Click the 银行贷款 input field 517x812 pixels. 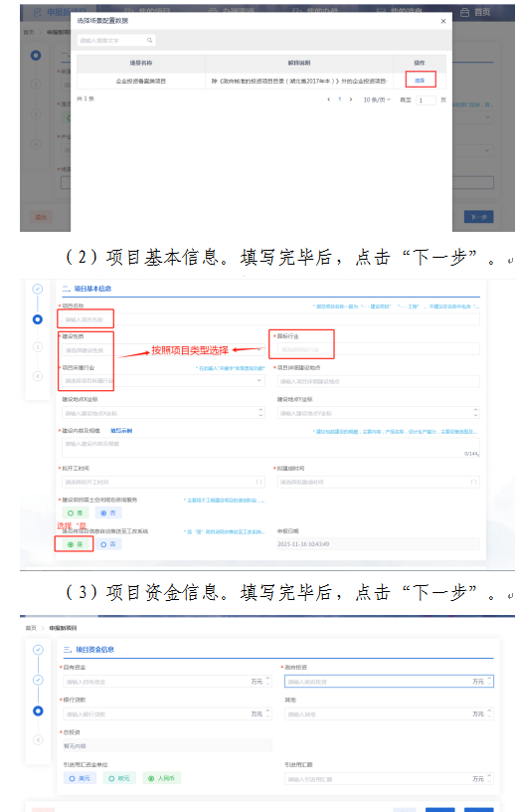pyautogui.click(x=168, y=714)
